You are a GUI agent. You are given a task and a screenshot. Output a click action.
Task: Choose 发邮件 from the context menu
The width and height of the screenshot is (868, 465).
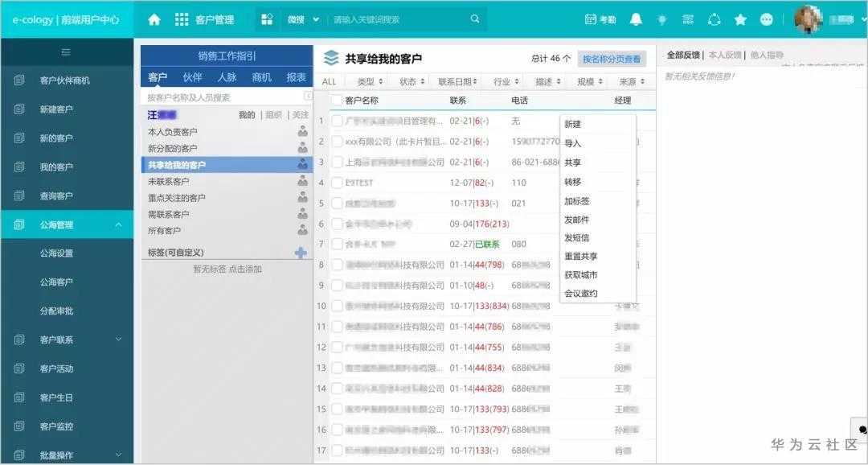(576, 220)
